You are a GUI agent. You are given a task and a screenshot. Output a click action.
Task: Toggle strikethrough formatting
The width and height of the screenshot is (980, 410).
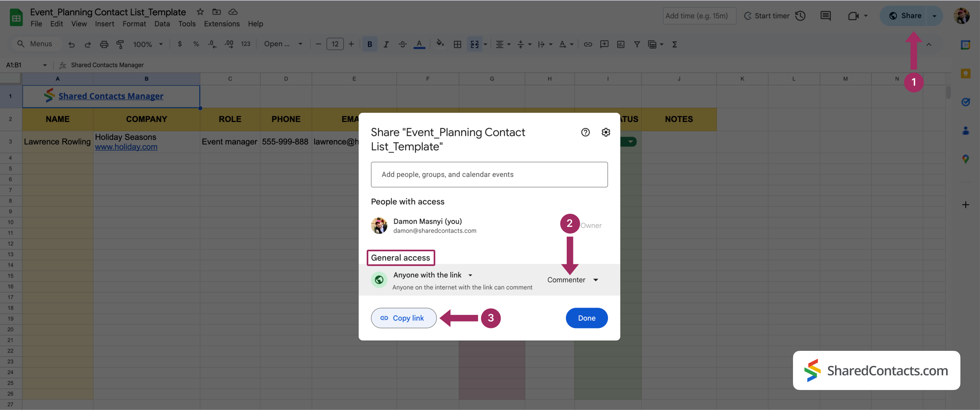402,44
